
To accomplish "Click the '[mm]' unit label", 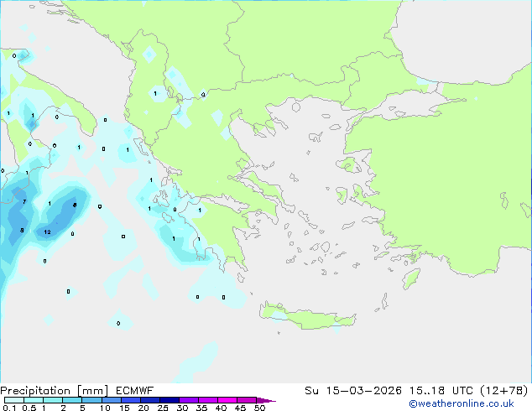I will [92, 391].
